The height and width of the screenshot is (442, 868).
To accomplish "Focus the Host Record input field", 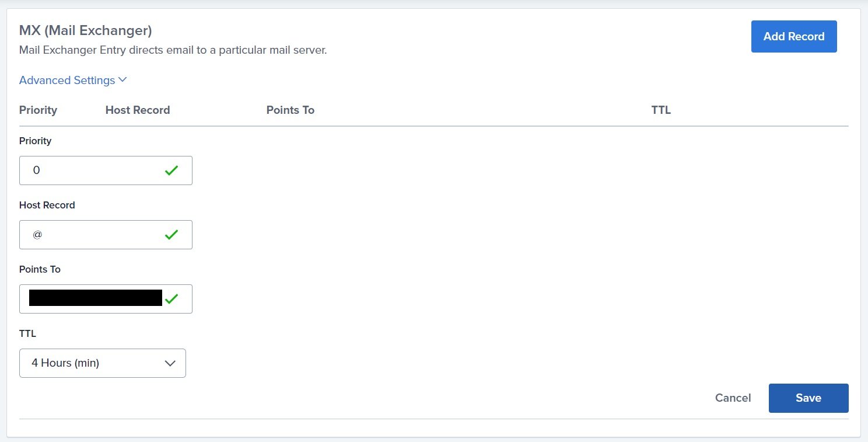I will pyautogui.click(x=106, y=235).
